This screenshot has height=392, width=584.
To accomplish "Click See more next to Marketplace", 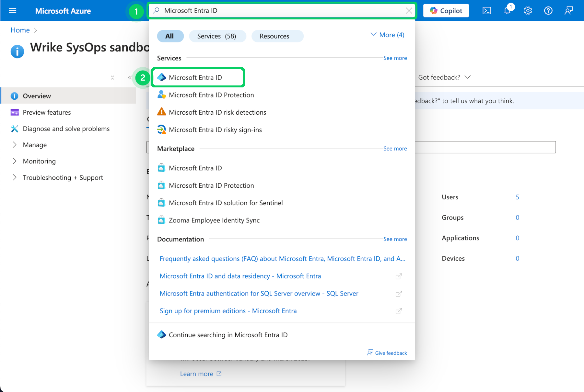I will pos(395,149).
